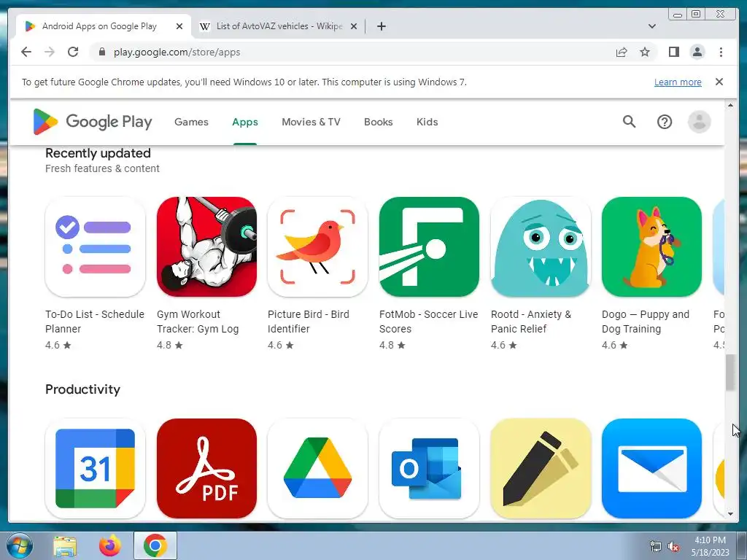
Task: Open the Chrome profile icon
Action: click(697, 52)
